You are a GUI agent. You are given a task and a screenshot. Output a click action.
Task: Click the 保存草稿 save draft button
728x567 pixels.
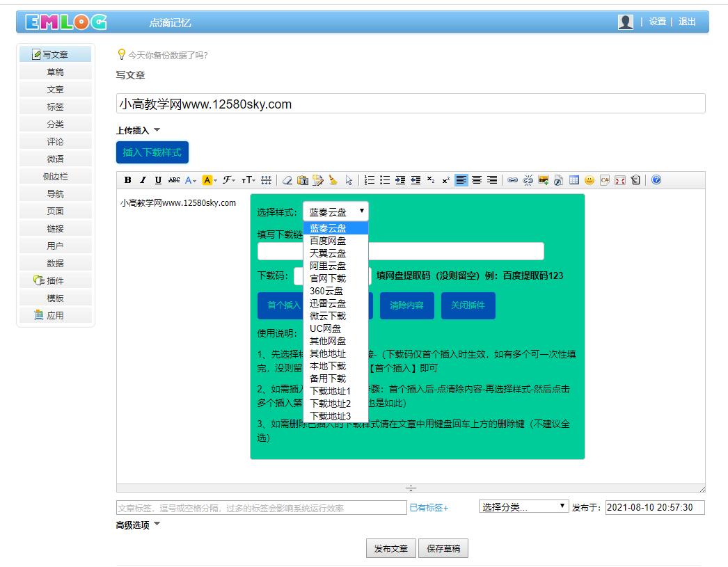click(x=443, y=548)
